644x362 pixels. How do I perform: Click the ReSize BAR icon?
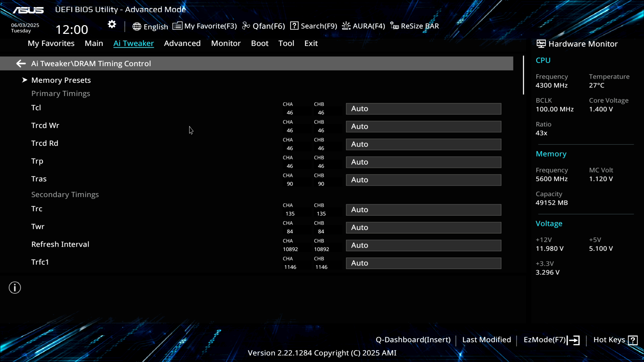(x=394, y=26)
